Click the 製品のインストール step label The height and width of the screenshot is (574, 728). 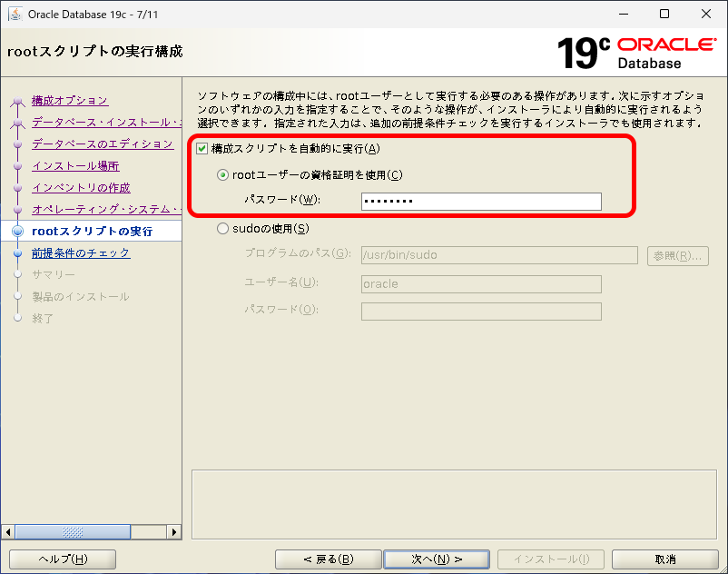80,297
